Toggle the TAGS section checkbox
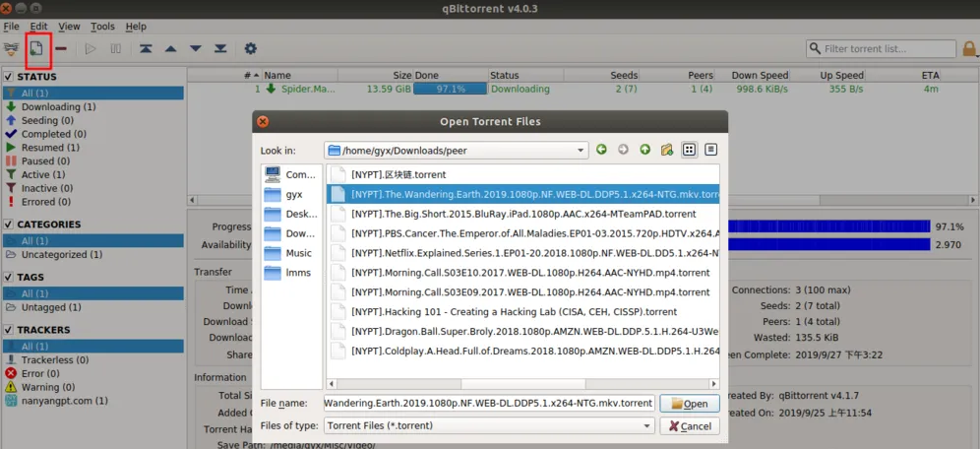Image resolution: width=980 pixels, height=449 pixels. (8, 277)
